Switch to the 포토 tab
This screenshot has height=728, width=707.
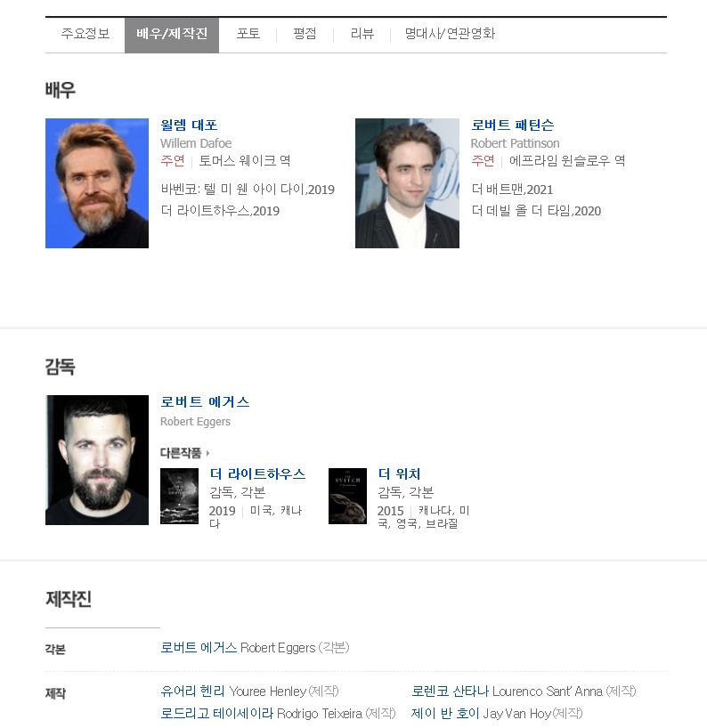click(x=248, y=34)
